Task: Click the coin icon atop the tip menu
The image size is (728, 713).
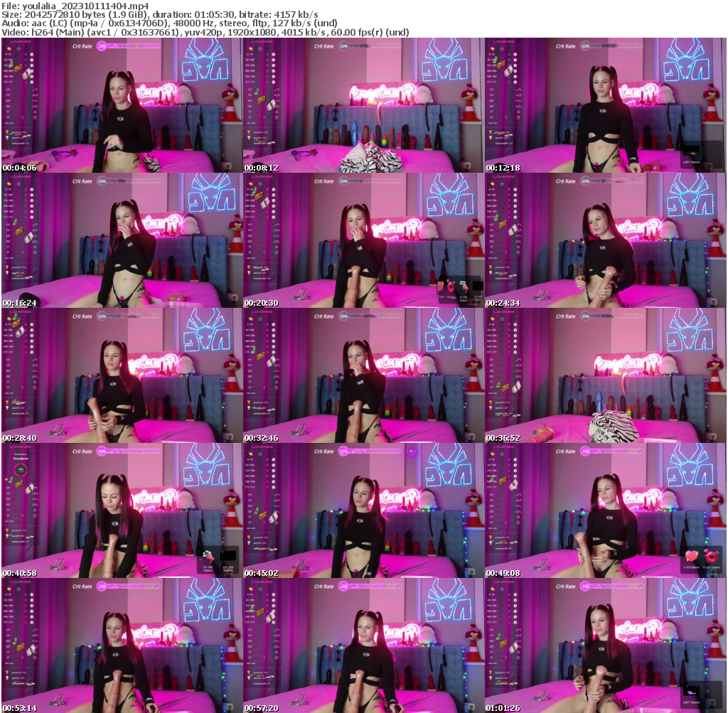Action: (9, 48)
